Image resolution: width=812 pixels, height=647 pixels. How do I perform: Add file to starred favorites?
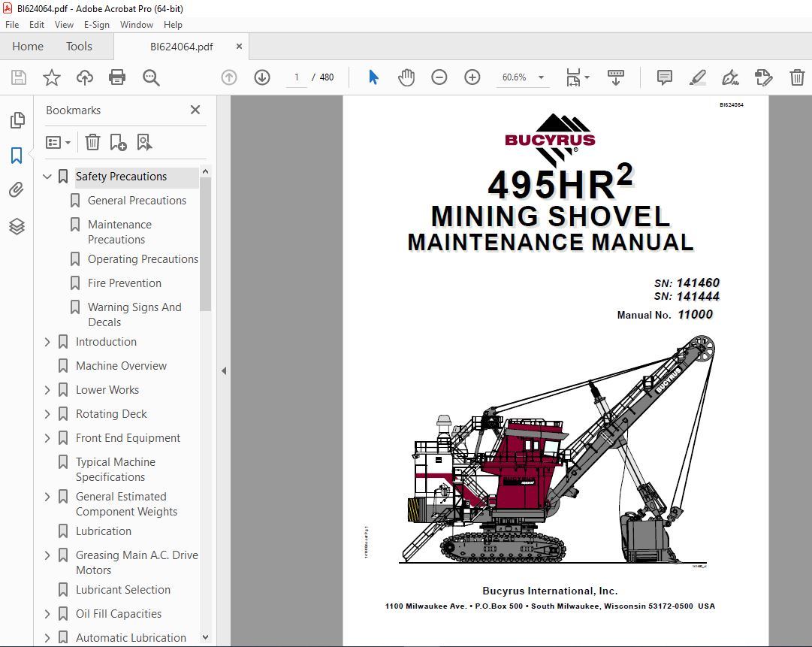51,77
